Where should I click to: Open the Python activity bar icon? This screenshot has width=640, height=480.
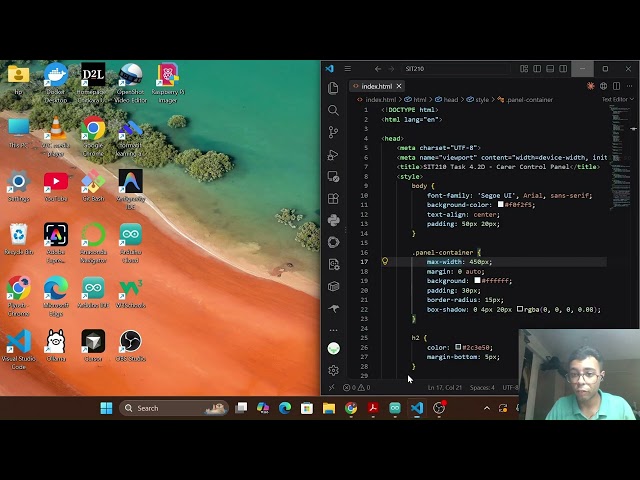pos(333,220)
